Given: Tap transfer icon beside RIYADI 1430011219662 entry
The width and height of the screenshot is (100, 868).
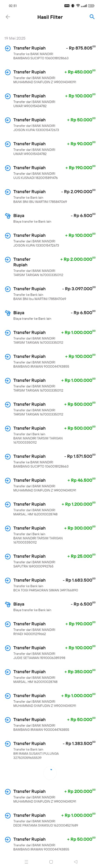Looking at the screenshot, I should coord(8,624).
